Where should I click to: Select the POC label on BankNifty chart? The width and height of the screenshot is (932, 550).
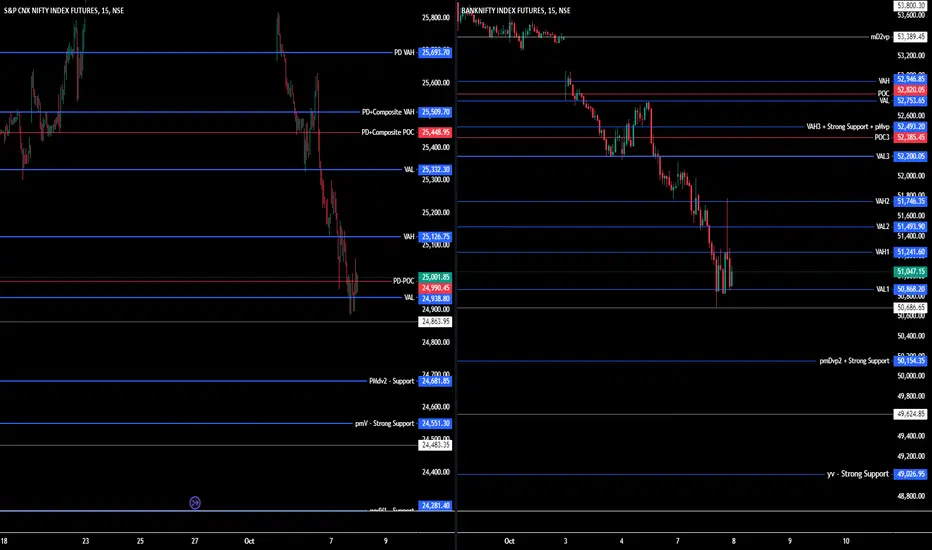tap(884, 93)
